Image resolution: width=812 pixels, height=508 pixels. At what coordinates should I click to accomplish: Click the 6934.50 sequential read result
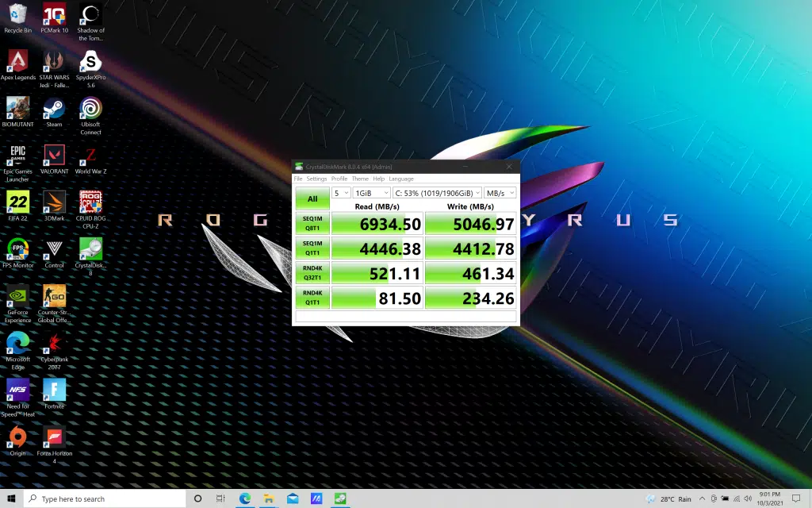[x=377, y=223]
